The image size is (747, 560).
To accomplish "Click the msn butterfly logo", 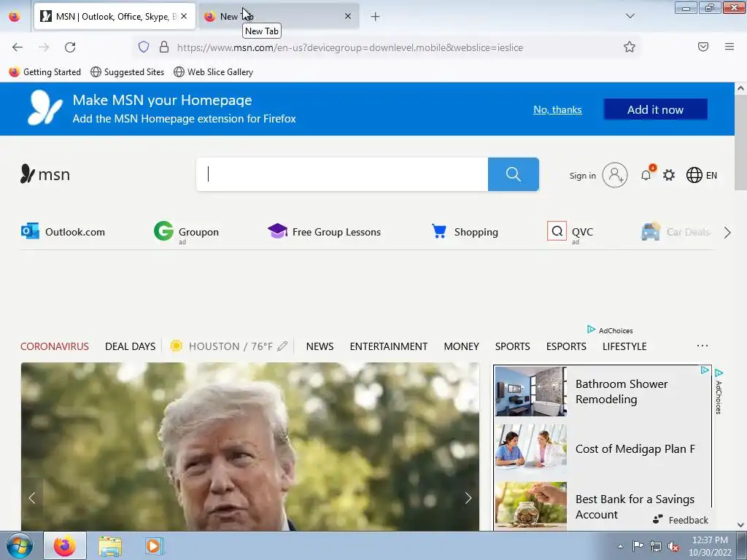I will click(x=45, y=174).
